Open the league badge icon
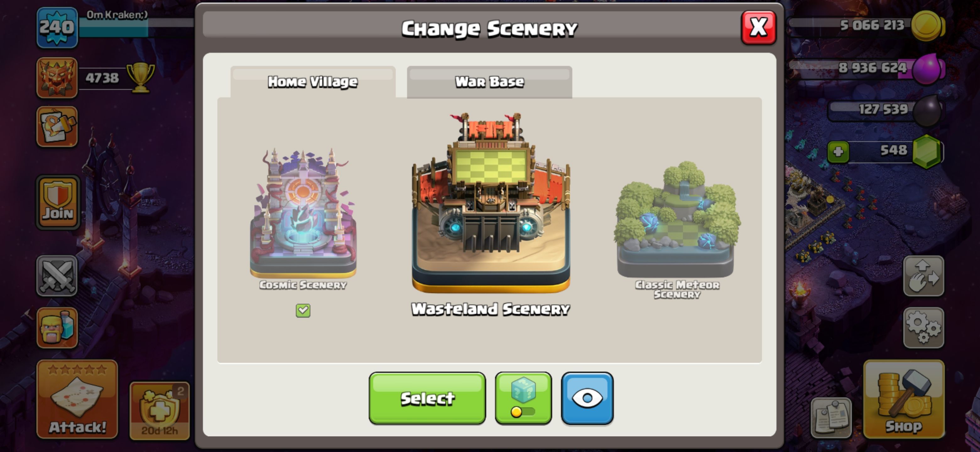The width and height of the screenshot is (980, 452). point(57,78)
